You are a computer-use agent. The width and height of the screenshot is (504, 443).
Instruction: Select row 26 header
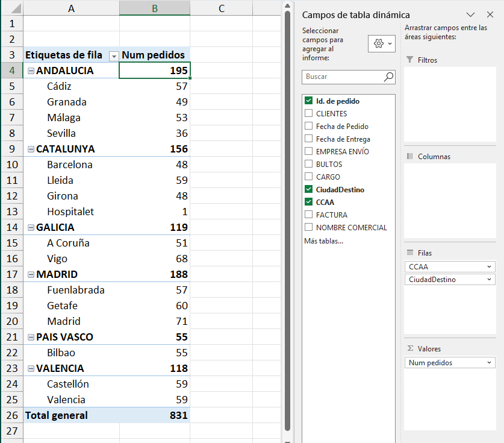coord(12,415)
